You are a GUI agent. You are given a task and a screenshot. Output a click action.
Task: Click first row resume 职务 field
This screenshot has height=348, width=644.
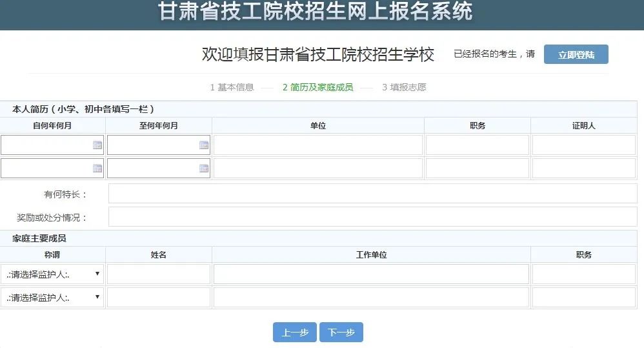coord(478,145)
